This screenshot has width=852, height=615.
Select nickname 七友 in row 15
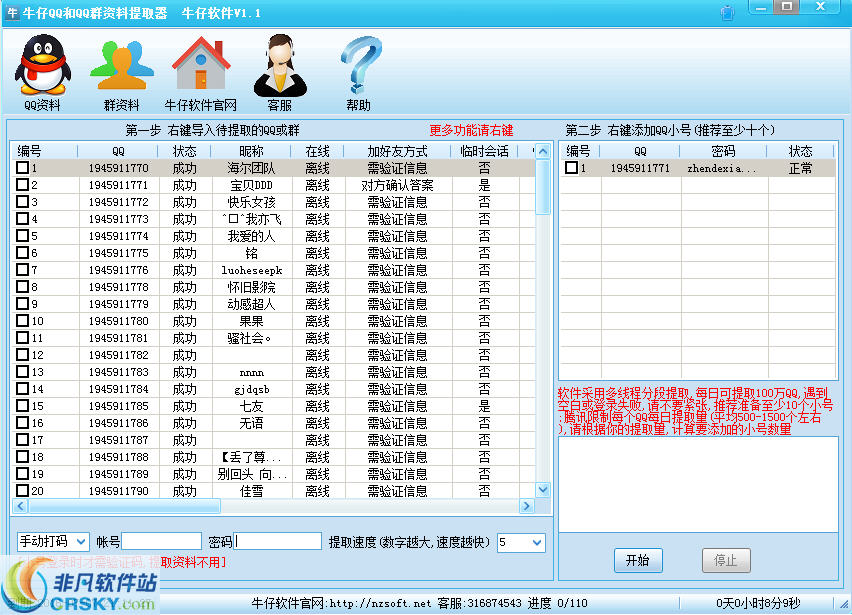point(251,406)
